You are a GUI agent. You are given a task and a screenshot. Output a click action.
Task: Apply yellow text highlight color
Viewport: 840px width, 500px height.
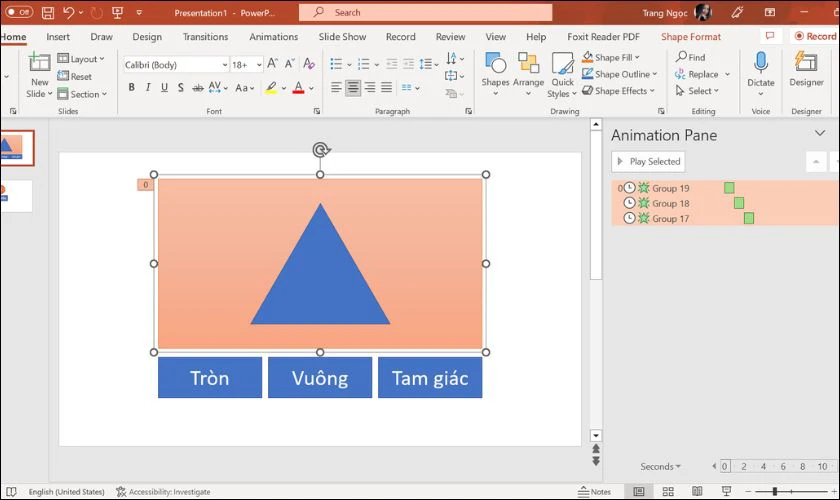[271, 87]
